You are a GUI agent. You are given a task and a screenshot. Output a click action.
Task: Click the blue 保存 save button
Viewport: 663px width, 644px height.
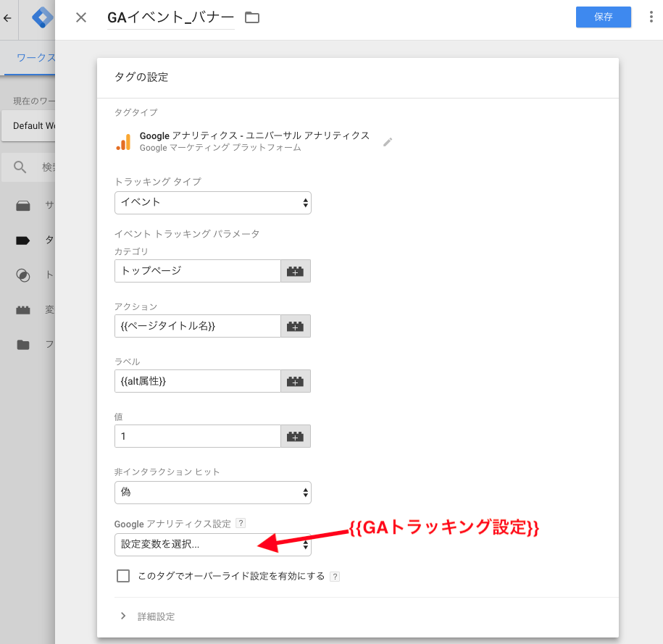click(x=603, y=17)
